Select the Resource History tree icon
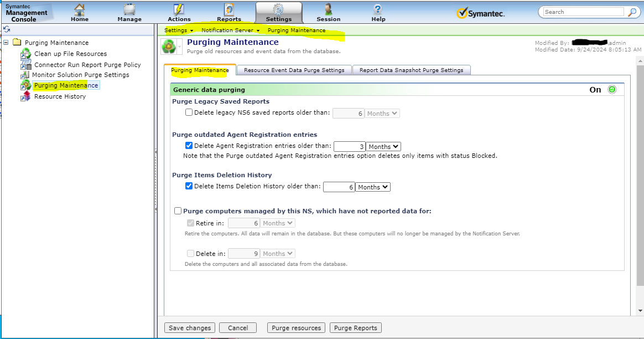 [x=26, y=96]
